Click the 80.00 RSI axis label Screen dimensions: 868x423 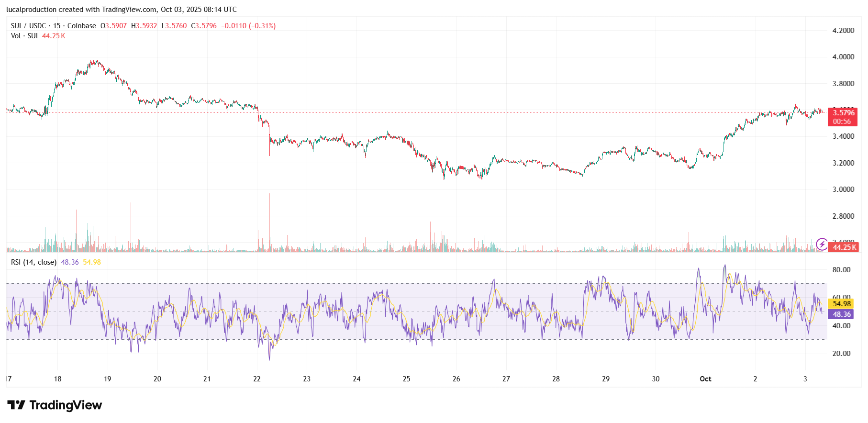tap(841, 270)
